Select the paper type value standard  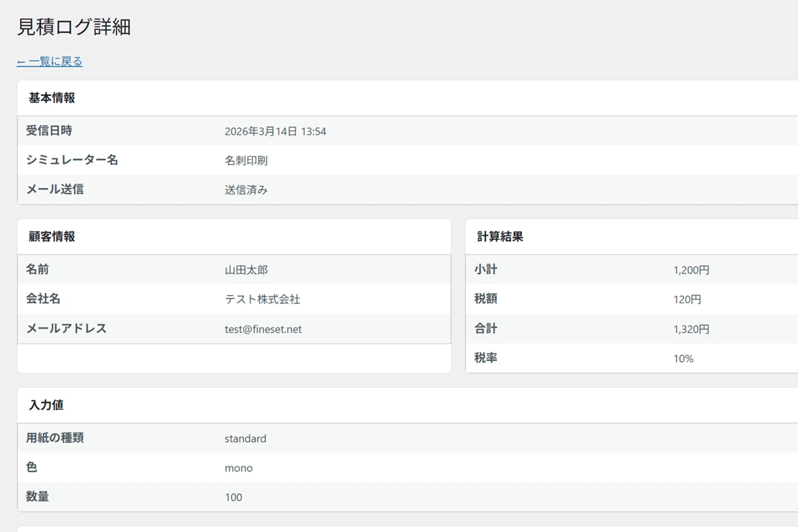pos(245,439)
